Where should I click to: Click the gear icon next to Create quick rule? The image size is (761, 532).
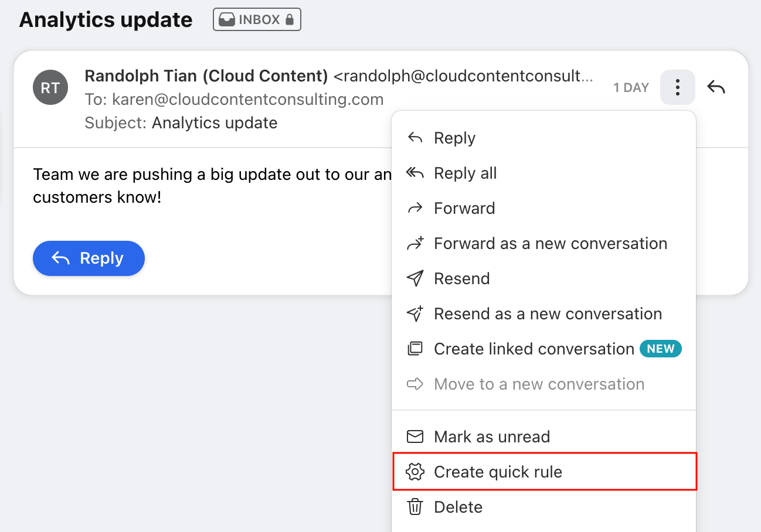415,471
